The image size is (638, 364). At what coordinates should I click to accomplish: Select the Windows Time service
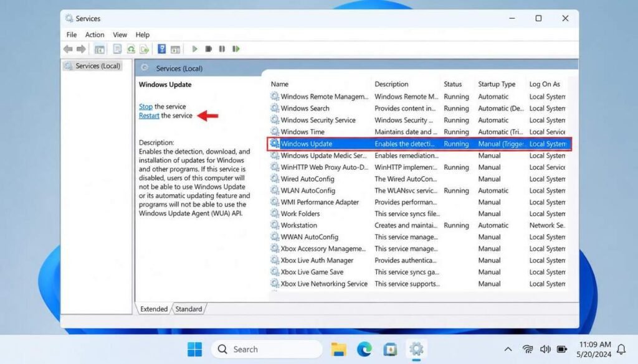point(418,132)
